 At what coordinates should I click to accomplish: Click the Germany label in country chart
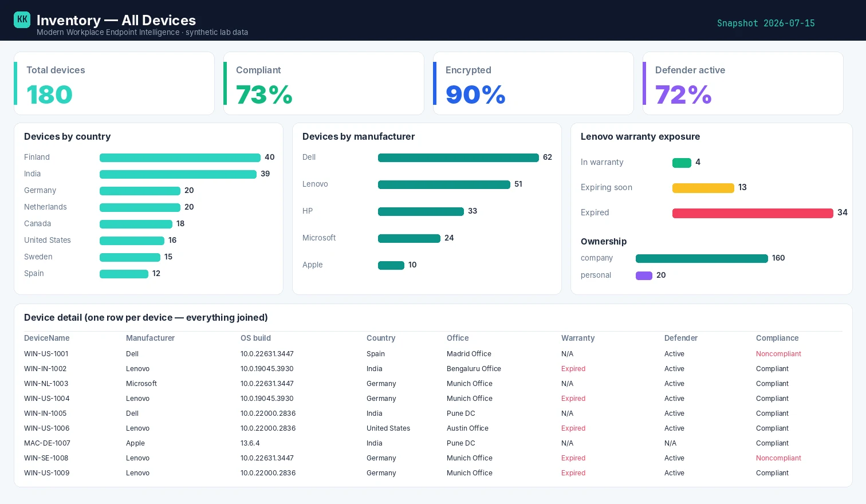point(40,191)
